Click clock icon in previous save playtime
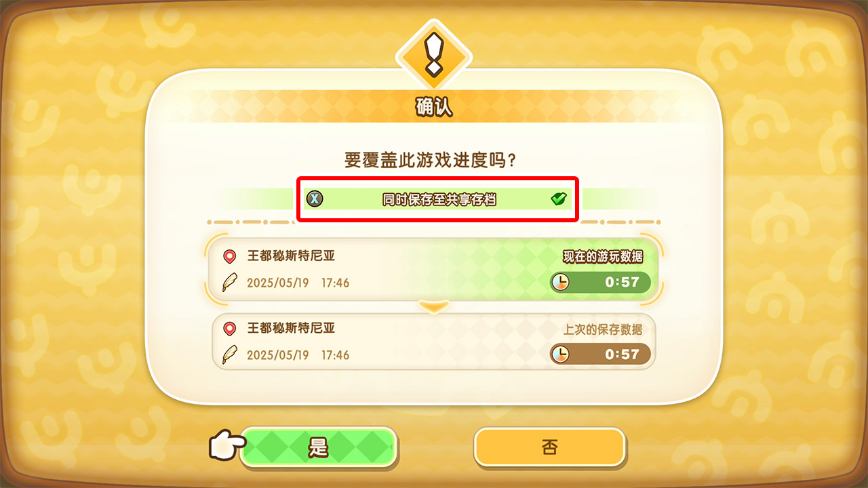This screenshot has width=868, height=488. click(x=560, y=354)
